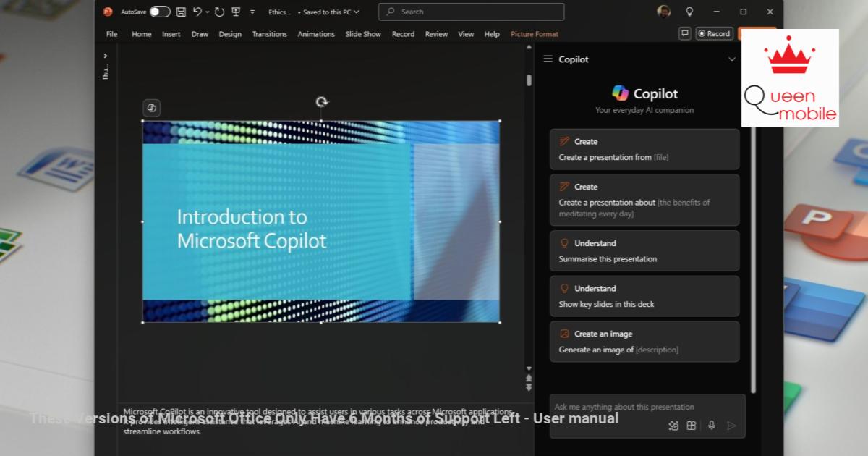Switch to the Help tab
Screen dimensions: 868x456
(492, 34)
